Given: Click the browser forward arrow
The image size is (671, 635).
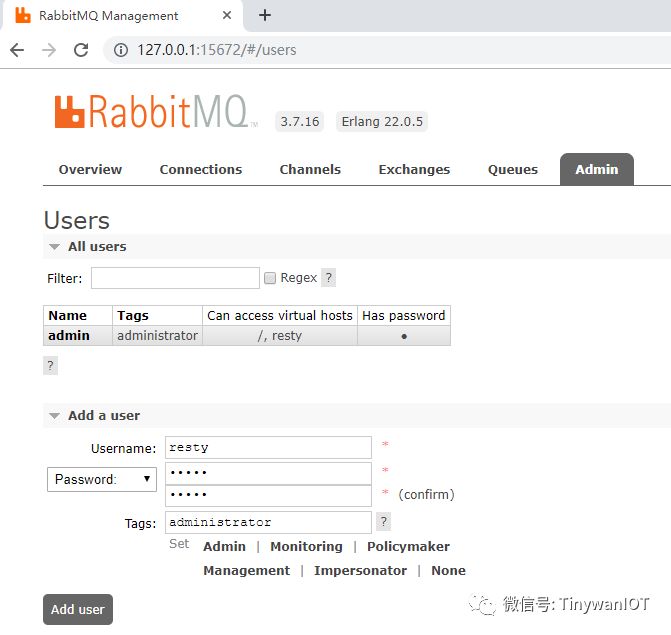Looking at the screenshot, I should click(49, 50).
